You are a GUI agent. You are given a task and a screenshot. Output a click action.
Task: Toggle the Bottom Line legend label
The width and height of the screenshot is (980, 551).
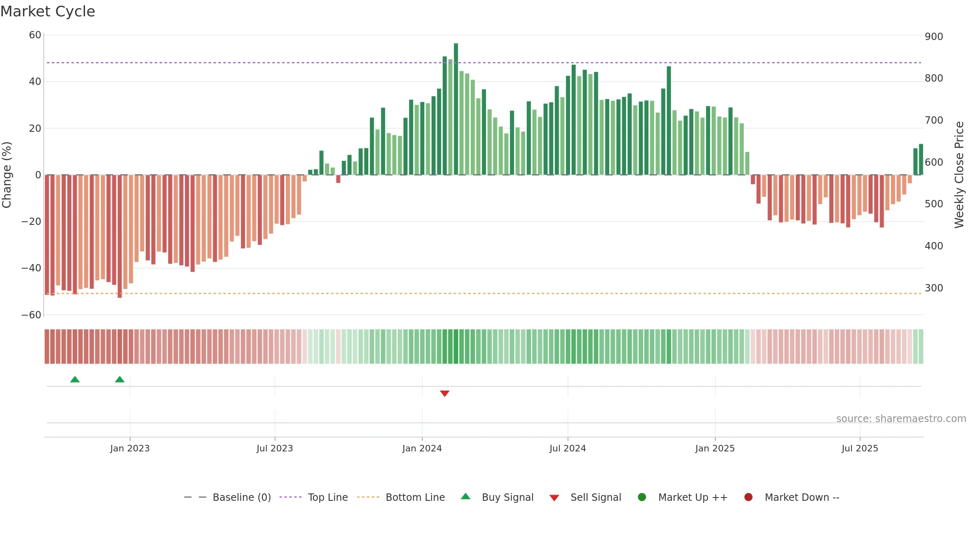tap(415, 497)
